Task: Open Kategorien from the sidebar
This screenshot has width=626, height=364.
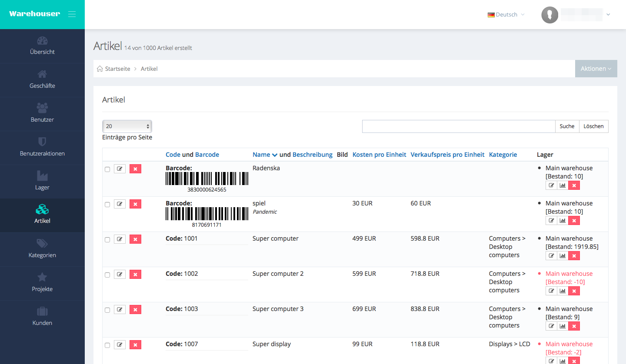Action: pos(42,249)
